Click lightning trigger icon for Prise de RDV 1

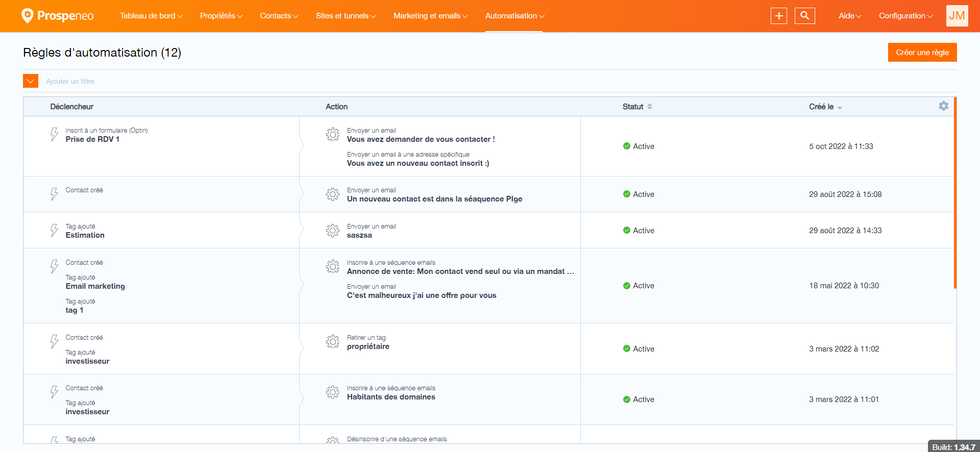click(x=54, y=134)
